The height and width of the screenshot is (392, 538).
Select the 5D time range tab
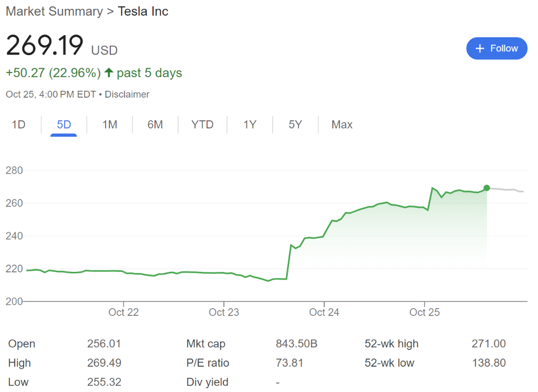pos(64,124)
